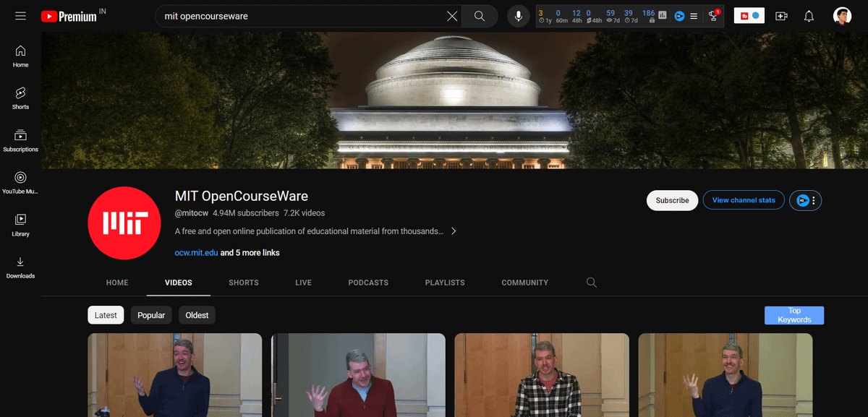
Task: Click the 48h stat showing 12
Action: pos(576,16)
